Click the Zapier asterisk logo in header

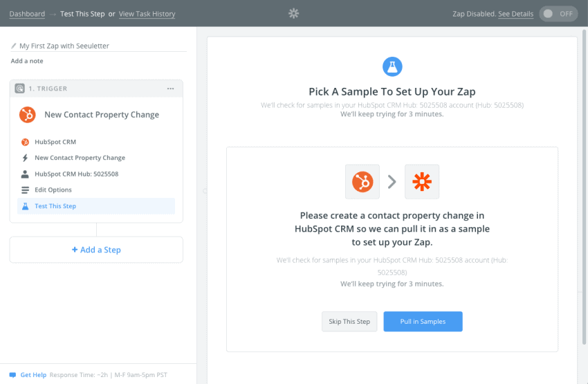click(293, 14)
